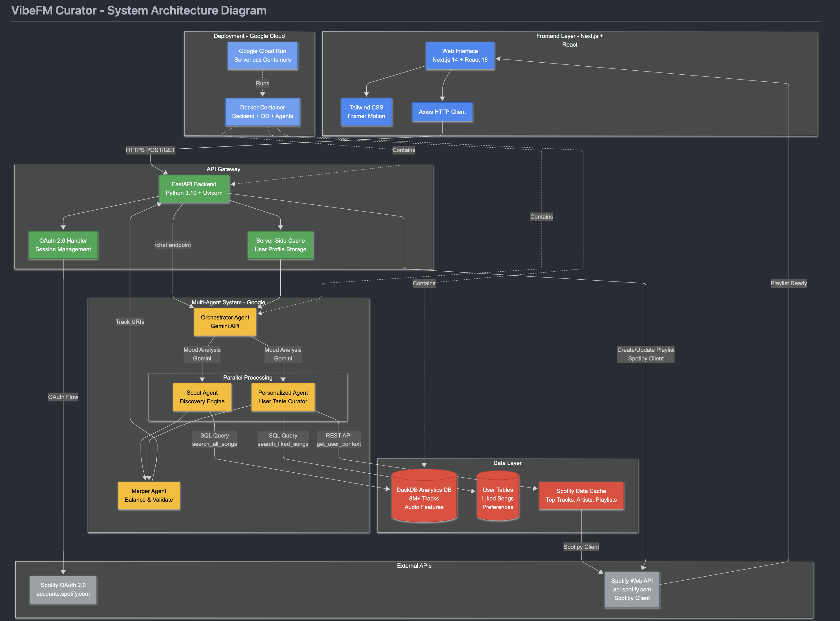Viewport: 840px width, 621px height.
Task: Click the Personalized Agent node
Action: pyautogui.click(x=283, y=397)
